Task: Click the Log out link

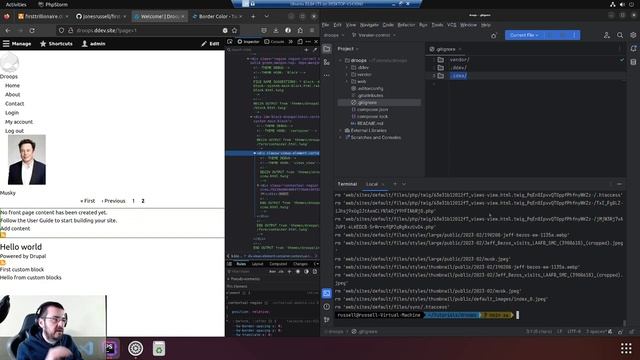Action: tap(14, 131)
